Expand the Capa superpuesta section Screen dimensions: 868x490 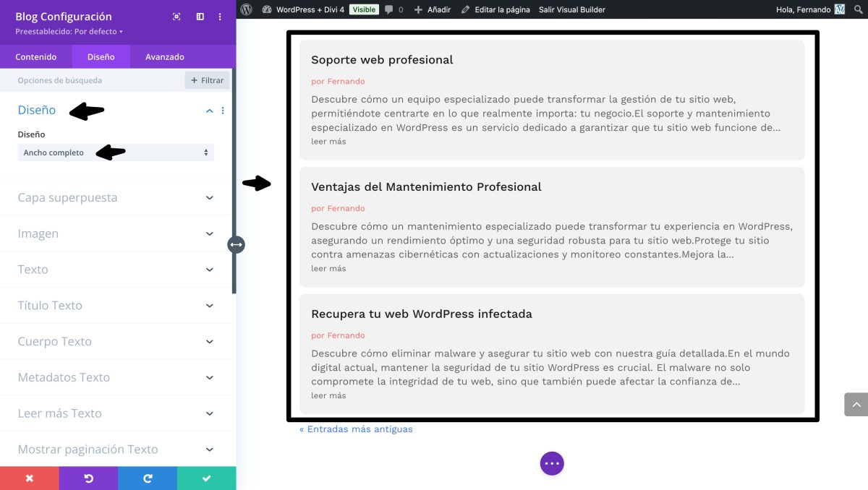(116, 197)
